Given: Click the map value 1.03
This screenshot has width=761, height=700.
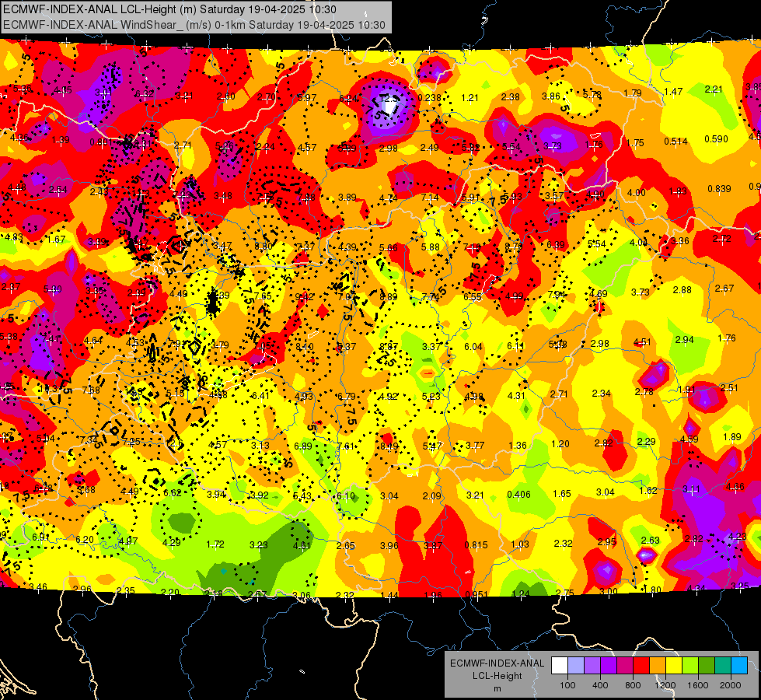Looking at the screenshot, I should (x=519, y=544).
